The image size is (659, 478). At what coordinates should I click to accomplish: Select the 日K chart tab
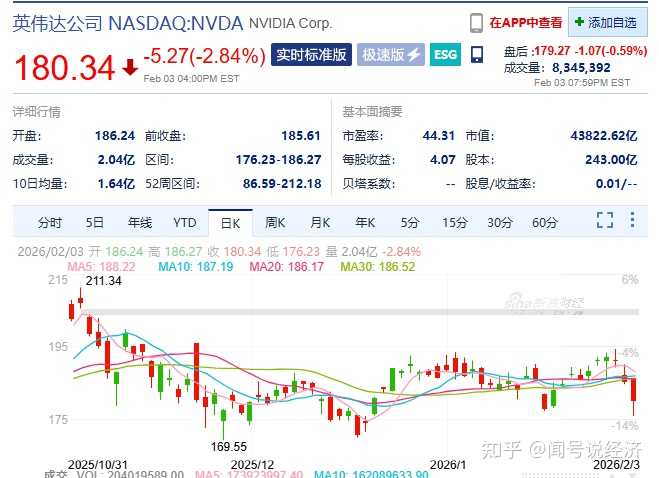coord(230,223)
